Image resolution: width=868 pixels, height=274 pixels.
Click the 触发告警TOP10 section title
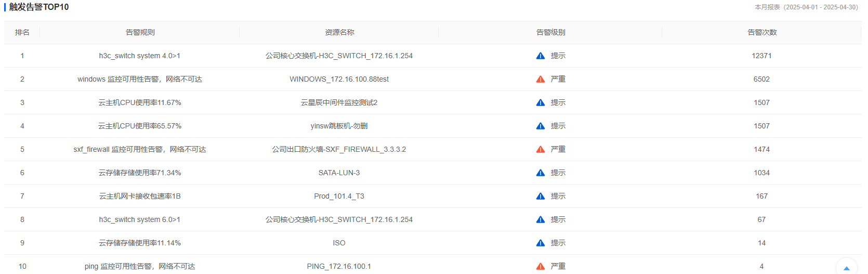pos(39,7)
